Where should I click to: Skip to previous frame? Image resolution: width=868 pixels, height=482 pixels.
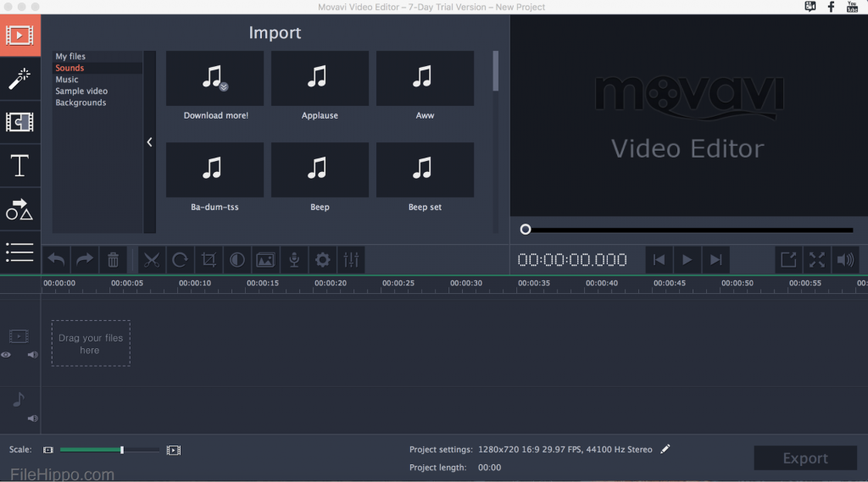pos(659,259)
